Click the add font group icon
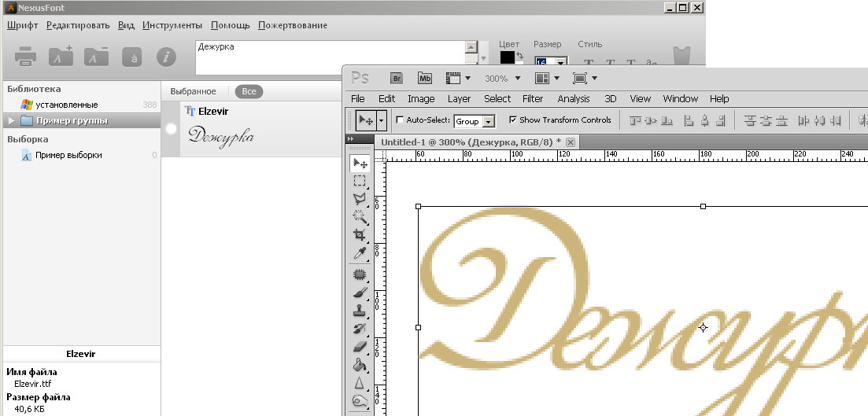 pos(61,57)
